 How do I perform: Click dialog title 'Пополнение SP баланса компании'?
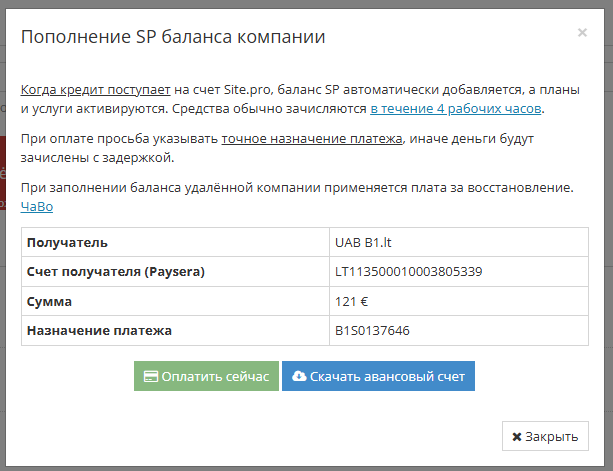coord(172,37)
